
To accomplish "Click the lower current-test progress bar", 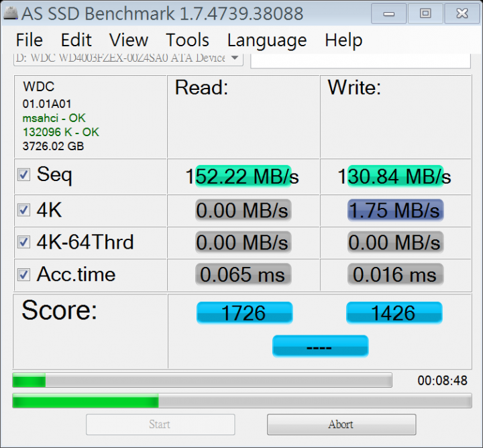I will coord(242,400).
